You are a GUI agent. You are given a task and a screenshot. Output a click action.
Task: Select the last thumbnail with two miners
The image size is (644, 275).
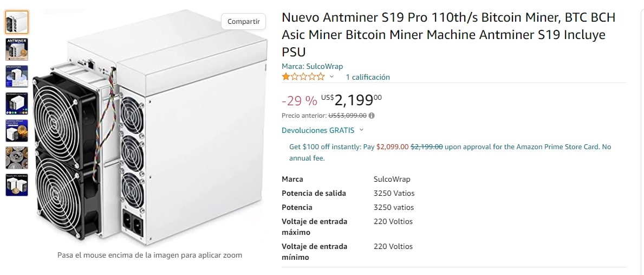17,185
